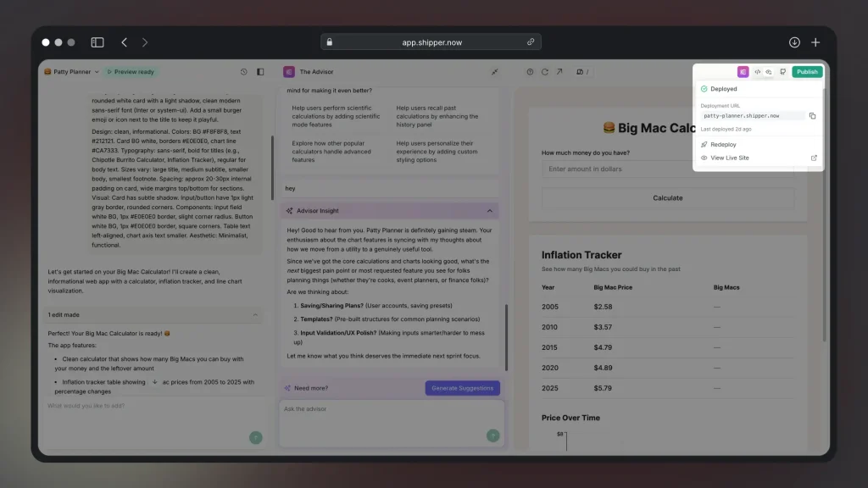Click Generate Suggestions button
The image size is (868, 488).
pos(462,388)
